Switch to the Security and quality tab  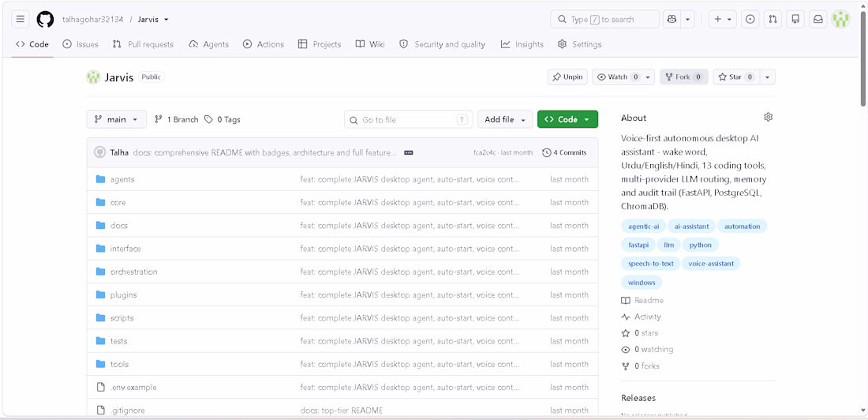pyautogui.click(x=443, y=44)
